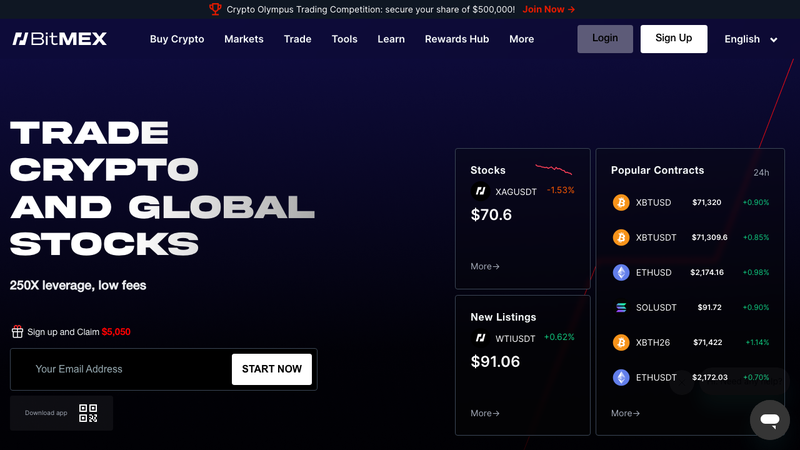The height and width of the screenshot is (450, 800).
Task: Open the Learn menu
Action: (x=391, y=39)
